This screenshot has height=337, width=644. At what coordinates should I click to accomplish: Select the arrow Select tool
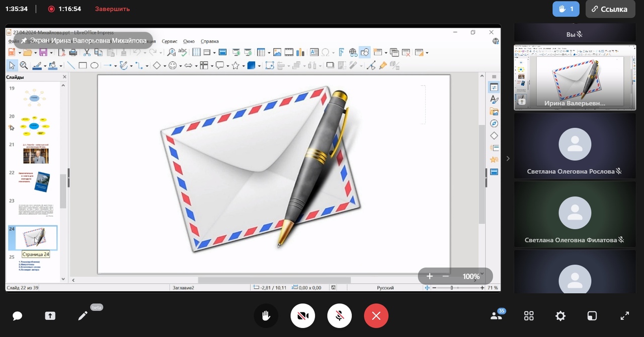[x=13, y=65]
